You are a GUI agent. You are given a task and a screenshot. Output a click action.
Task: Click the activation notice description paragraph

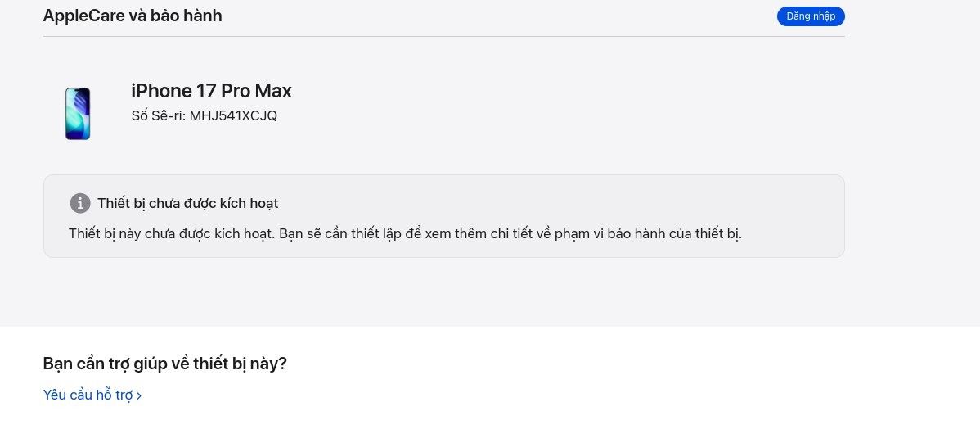coord(405,233)
